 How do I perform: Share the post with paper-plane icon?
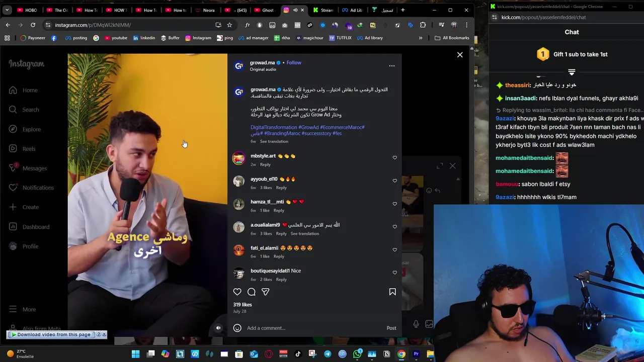click(x=266, y=292)
